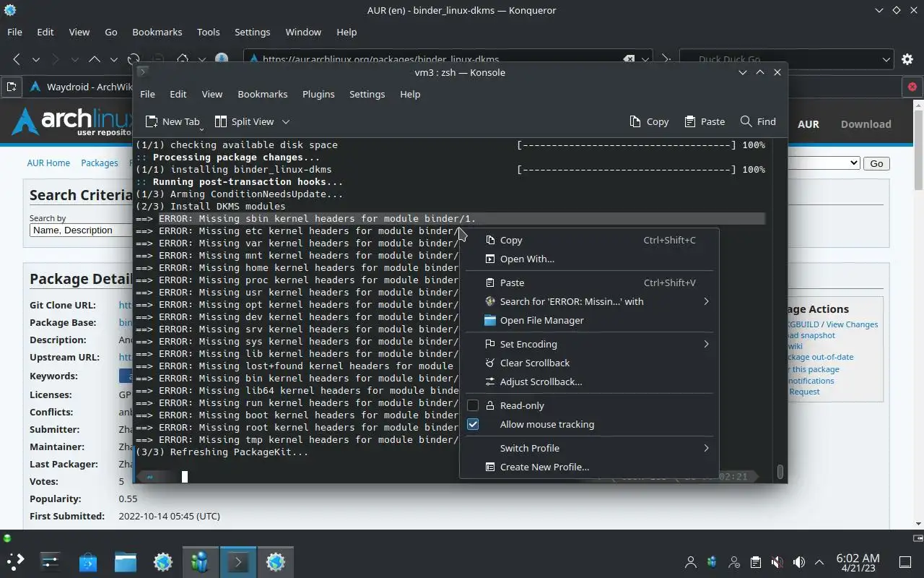Screen dimensions: 924x578
Task: Open the back history dropdown in Konqueror
Action: [x=35, y=59]
